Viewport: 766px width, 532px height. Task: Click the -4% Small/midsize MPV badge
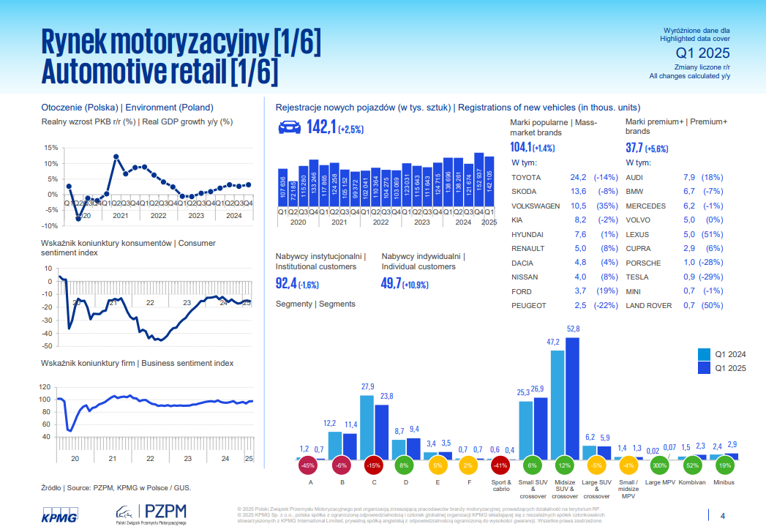628,465
